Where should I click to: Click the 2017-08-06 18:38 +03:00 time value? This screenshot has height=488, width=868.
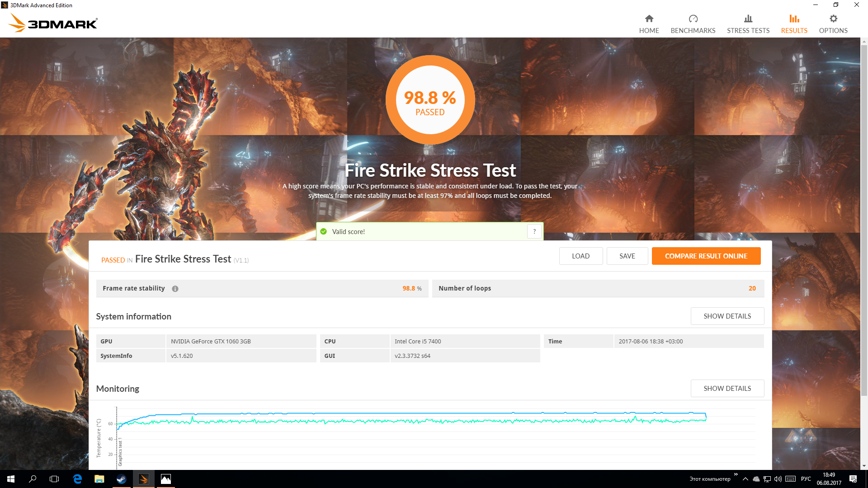click(x=651, y=342)
